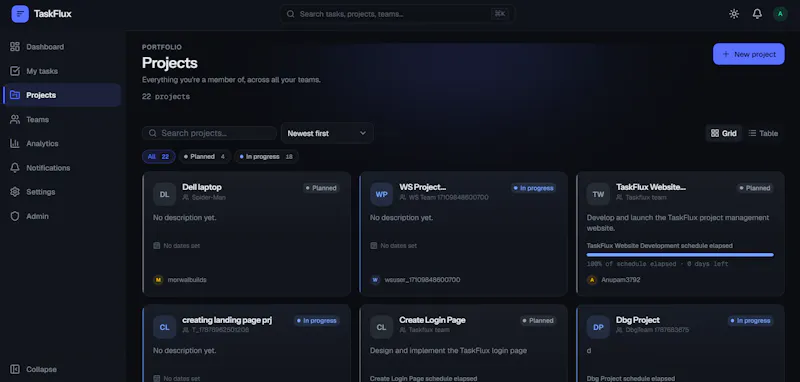Switch to Table view
Viewport: 800px width, 382px height.
763,133
